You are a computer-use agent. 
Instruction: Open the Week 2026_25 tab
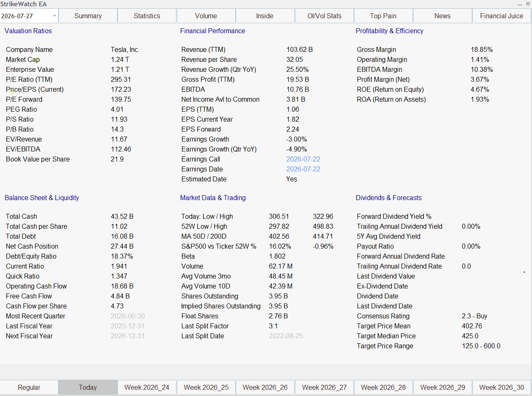[x=206, y=387]
